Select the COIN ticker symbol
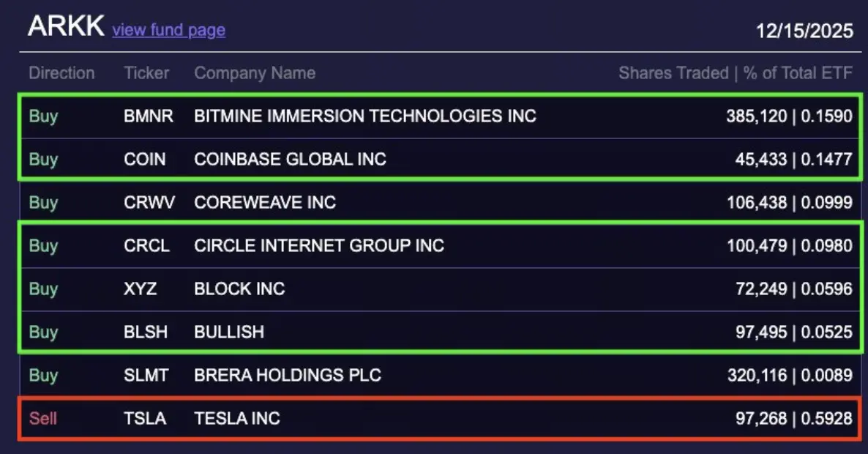Screen dimensions: 868x454 (144, 159)
